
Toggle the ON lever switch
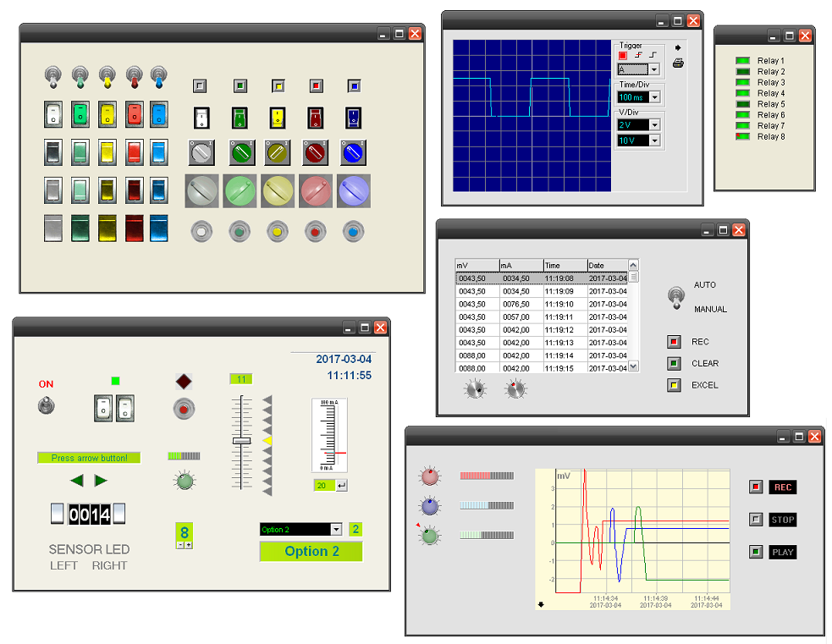click(45, 406)
